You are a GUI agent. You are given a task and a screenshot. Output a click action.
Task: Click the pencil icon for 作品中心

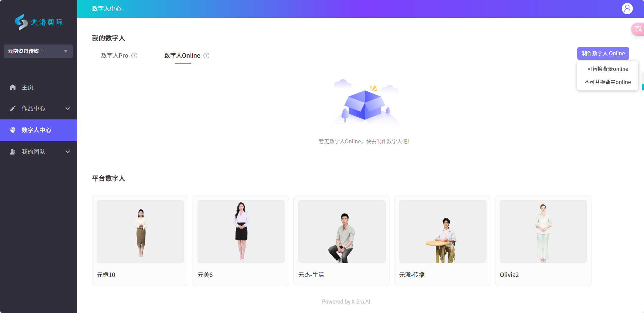pyautogui.click(x=13, y=109)
